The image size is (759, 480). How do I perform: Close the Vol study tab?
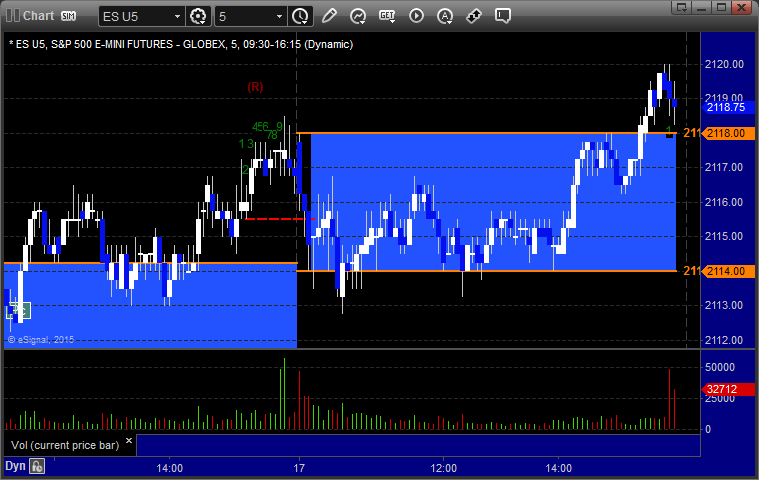coord(129,440)
